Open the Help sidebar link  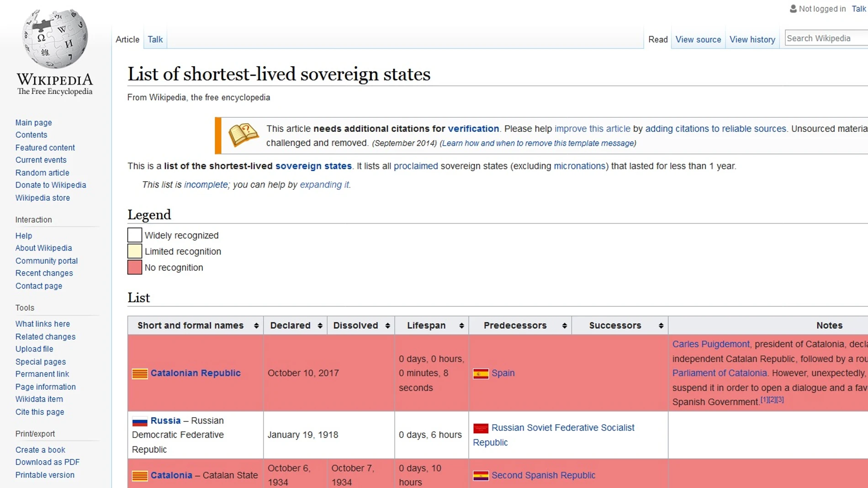24,236
